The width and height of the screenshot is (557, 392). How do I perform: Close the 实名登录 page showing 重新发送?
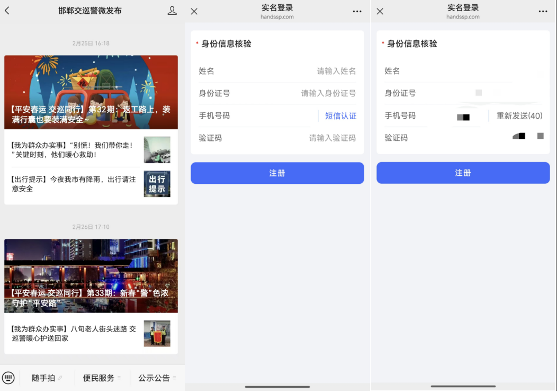380,11
